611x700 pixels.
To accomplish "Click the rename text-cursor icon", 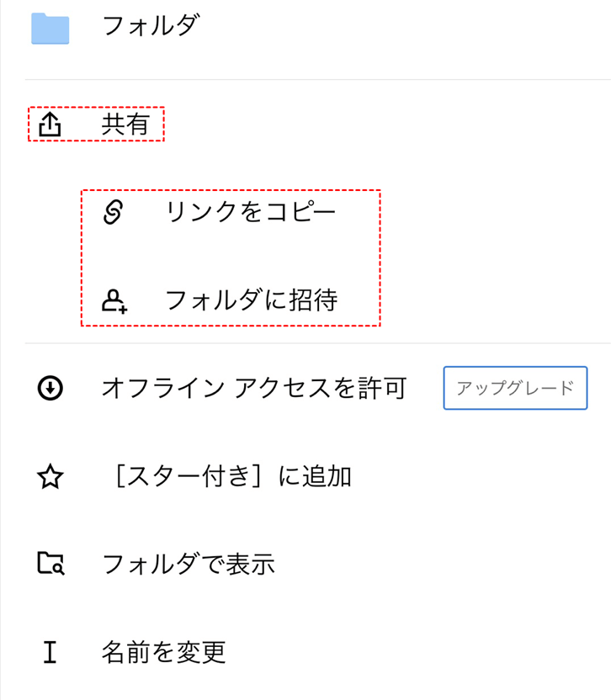I will pos(50,652).
